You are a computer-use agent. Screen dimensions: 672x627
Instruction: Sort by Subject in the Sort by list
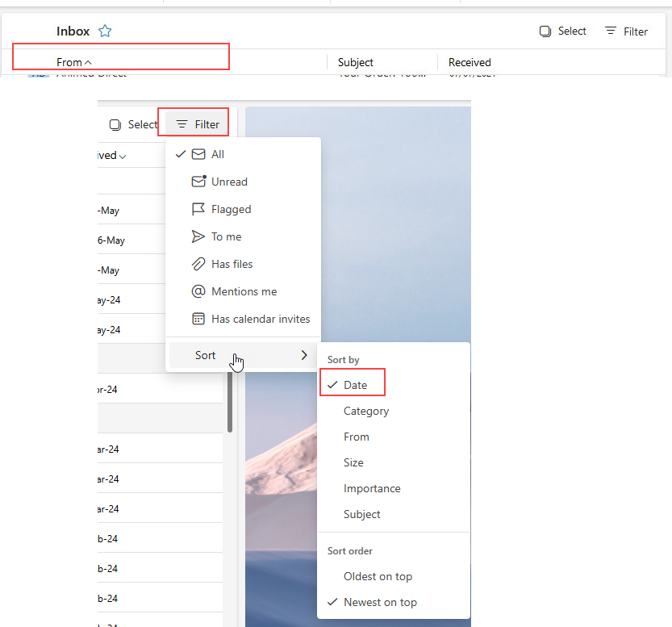[x=394, y=514]
